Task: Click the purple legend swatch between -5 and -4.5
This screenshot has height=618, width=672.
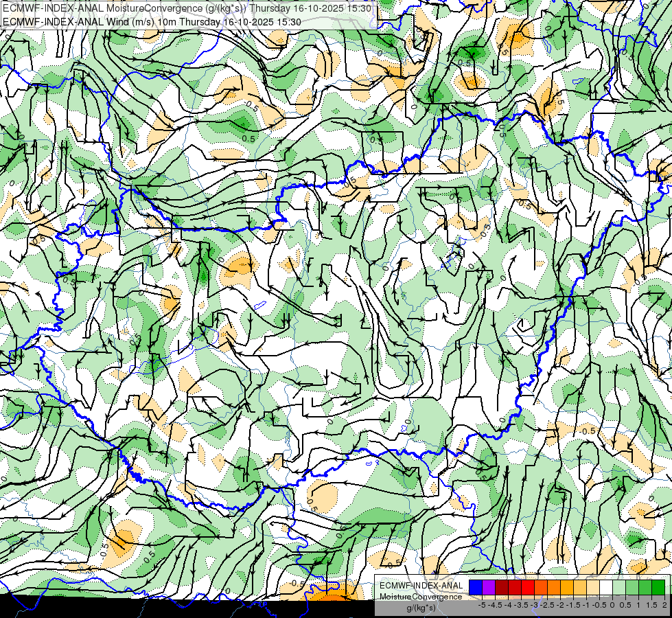Action: (489, 587)
